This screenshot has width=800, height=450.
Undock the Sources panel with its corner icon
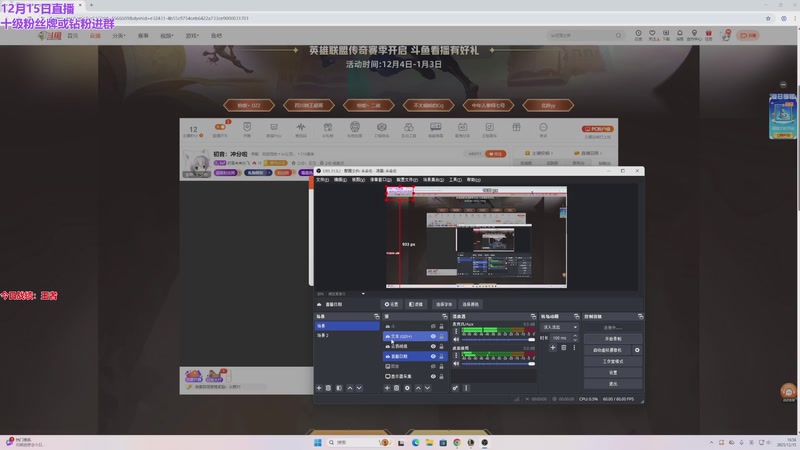pos(444,317)
